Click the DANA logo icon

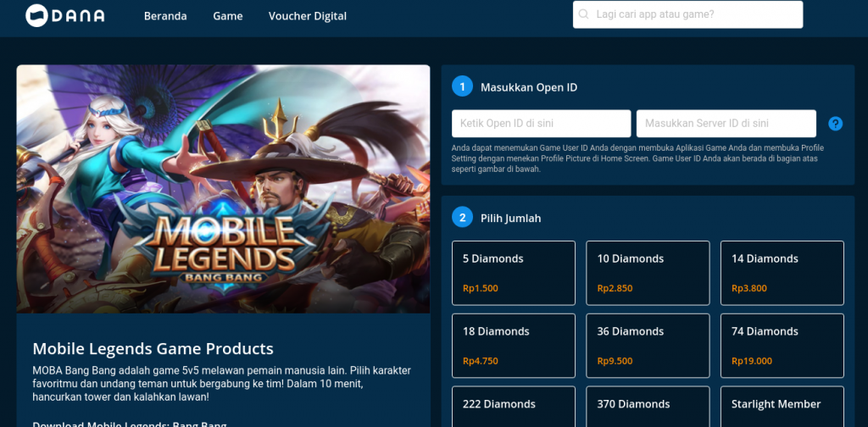pos(37,15)
